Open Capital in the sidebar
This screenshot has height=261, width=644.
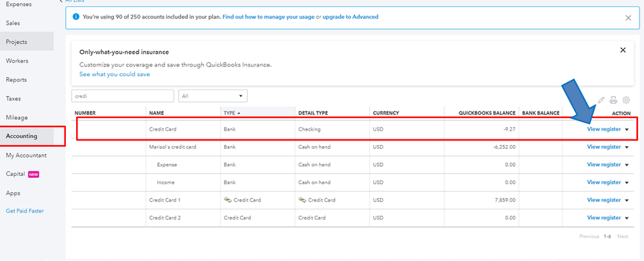tap(15, 174)
